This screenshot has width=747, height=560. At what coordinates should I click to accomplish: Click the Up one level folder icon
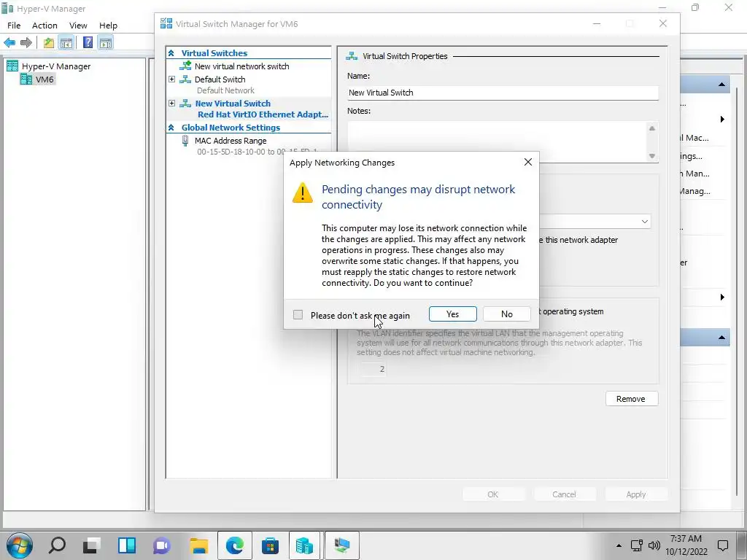49,43
